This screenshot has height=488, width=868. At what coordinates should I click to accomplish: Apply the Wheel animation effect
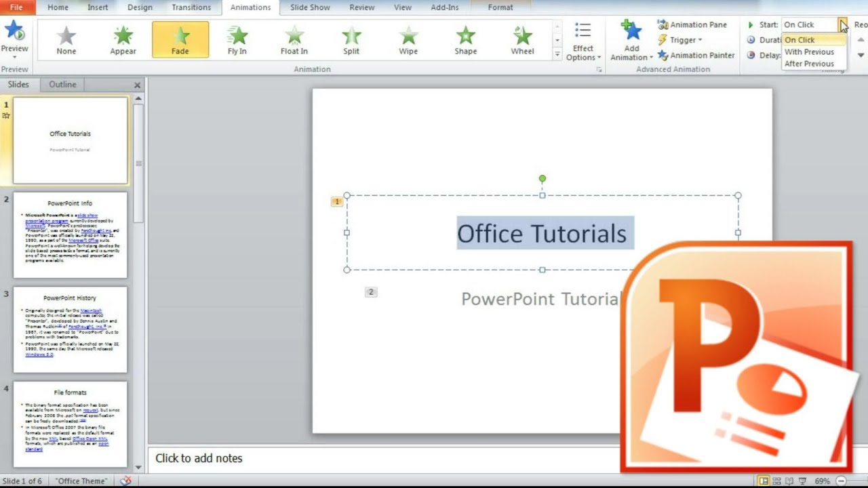coord(522,40)
